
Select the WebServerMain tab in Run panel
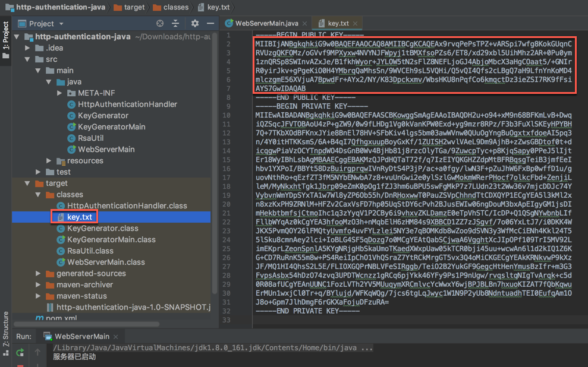81,336
